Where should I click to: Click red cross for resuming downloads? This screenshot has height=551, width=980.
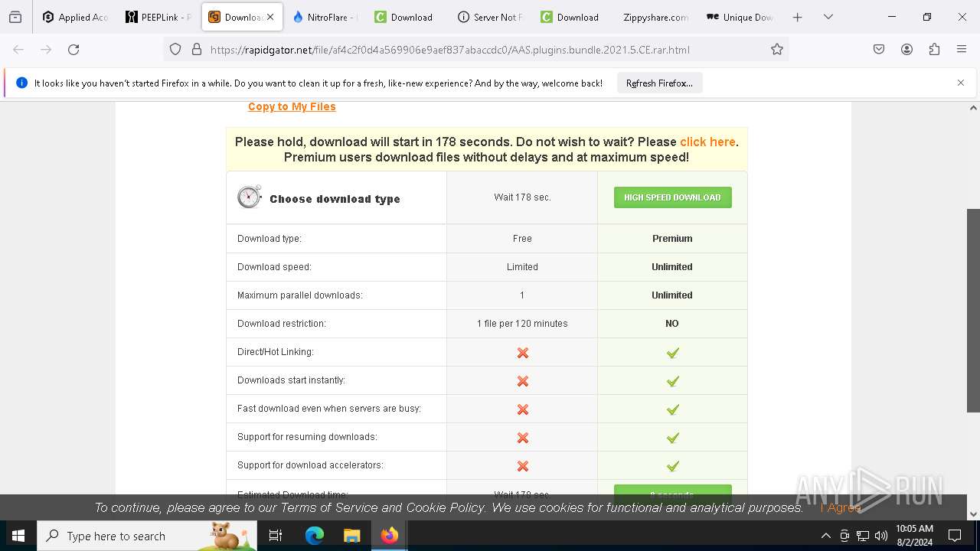pyautogui.click(x=522, y=438)
